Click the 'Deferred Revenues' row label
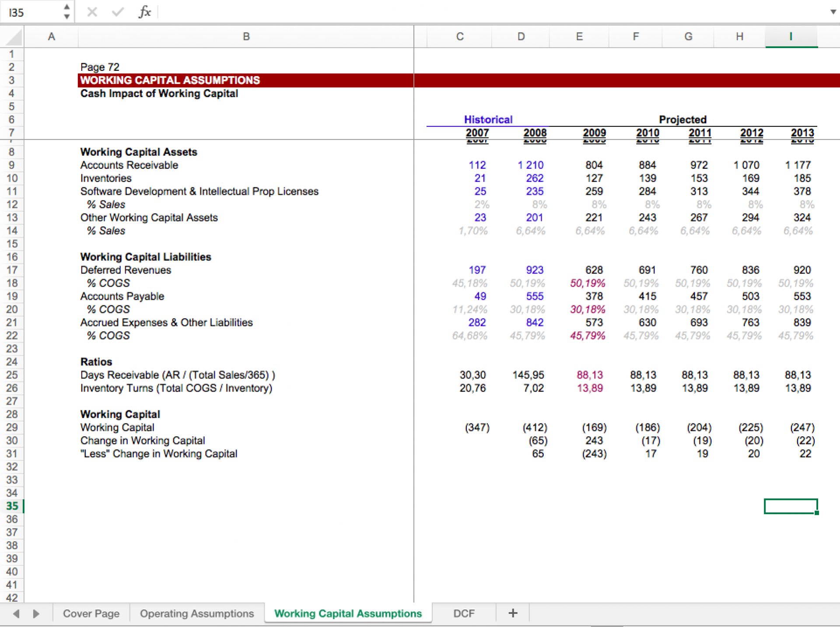 tap(126, 270)
